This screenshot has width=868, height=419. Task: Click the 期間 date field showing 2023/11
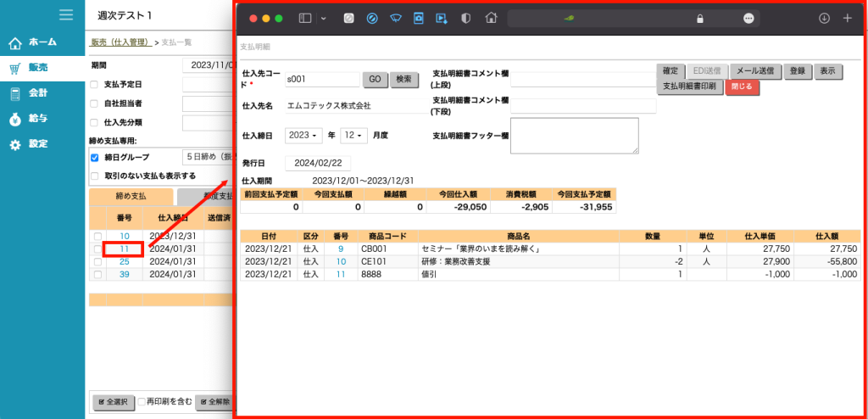(x=207, y=64)
